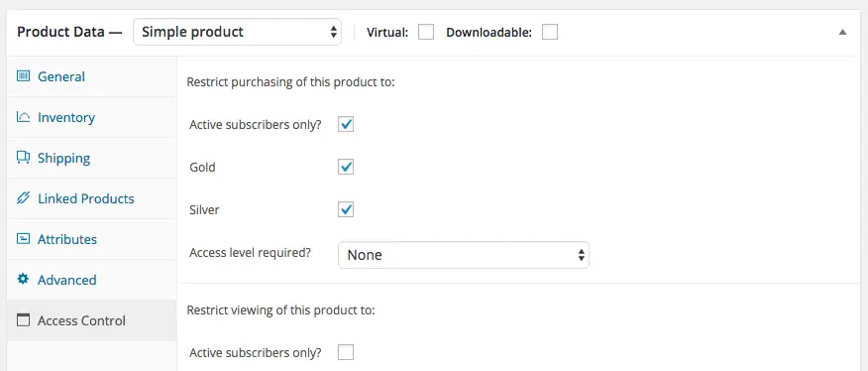
Task: Click the Shipping truck icon
Action: coord(23,157)
